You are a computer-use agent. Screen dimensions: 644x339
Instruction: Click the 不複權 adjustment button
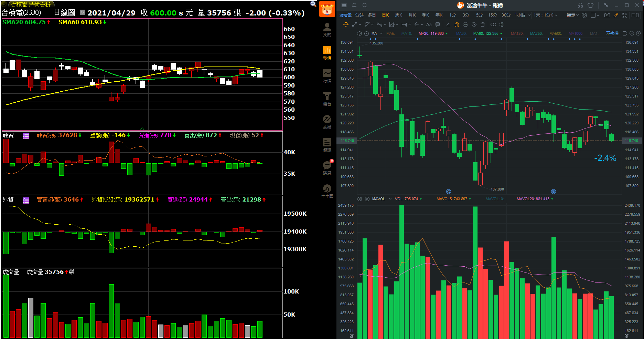click(612, 33)
